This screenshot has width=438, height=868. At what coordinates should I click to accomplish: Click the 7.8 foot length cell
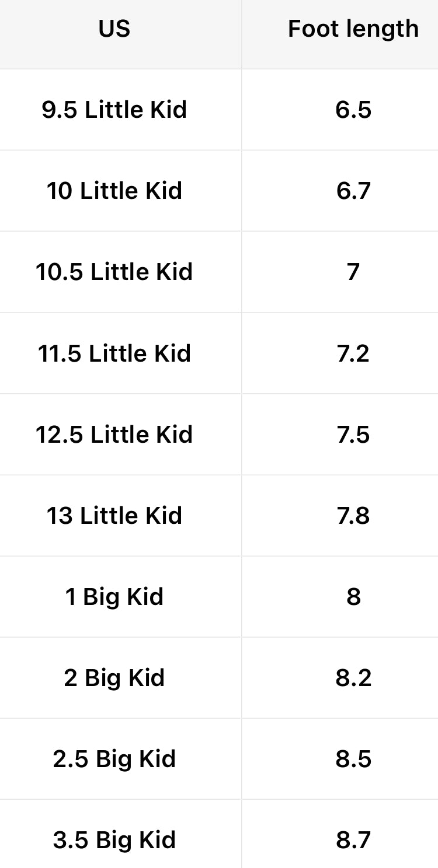(x=353, y=515)
